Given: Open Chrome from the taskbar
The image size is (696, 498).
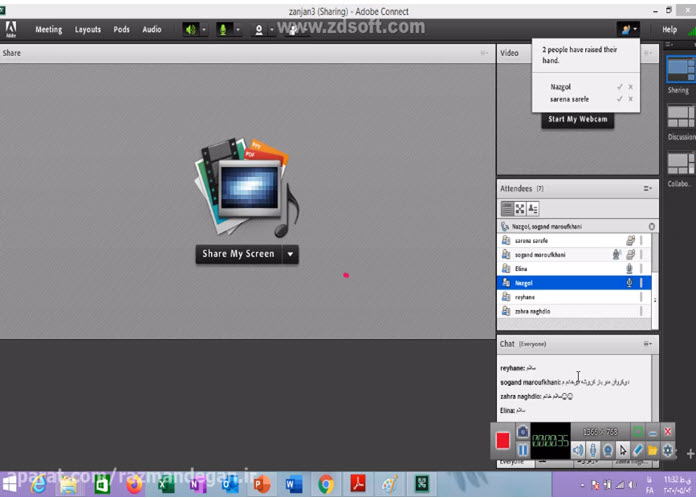Looking at the screenshot, I should point(326,484).
